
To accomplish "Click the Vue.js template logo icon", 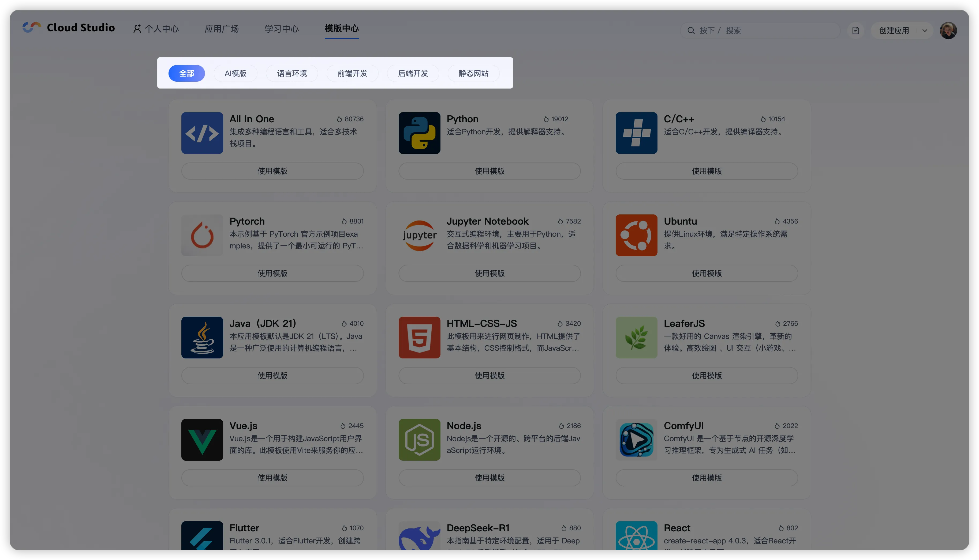I will [x=202, y=440].
